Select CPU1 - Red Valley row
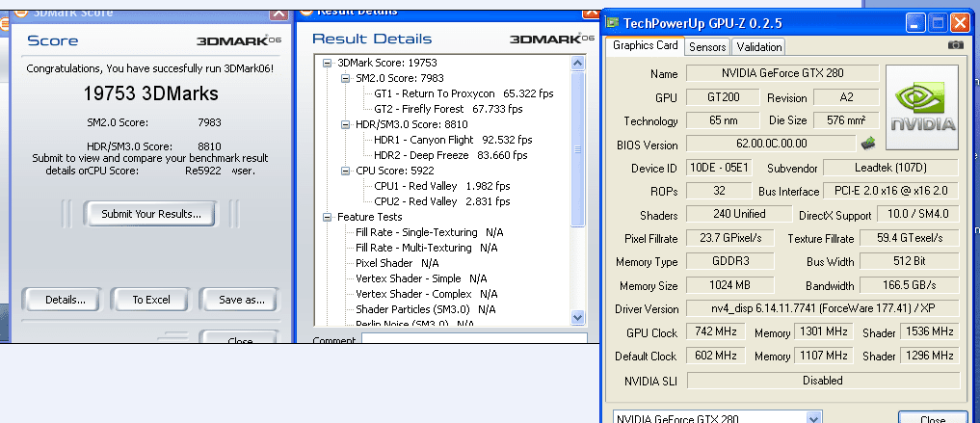Viewport: 980px width, 423px height. coord(442,186)
